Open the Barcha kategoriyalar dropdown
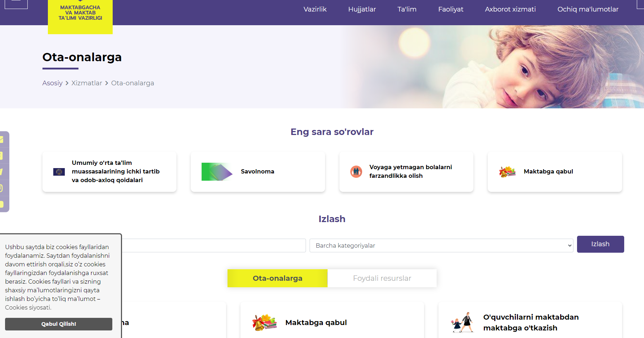The image size is (644, 338). (441, 245)
